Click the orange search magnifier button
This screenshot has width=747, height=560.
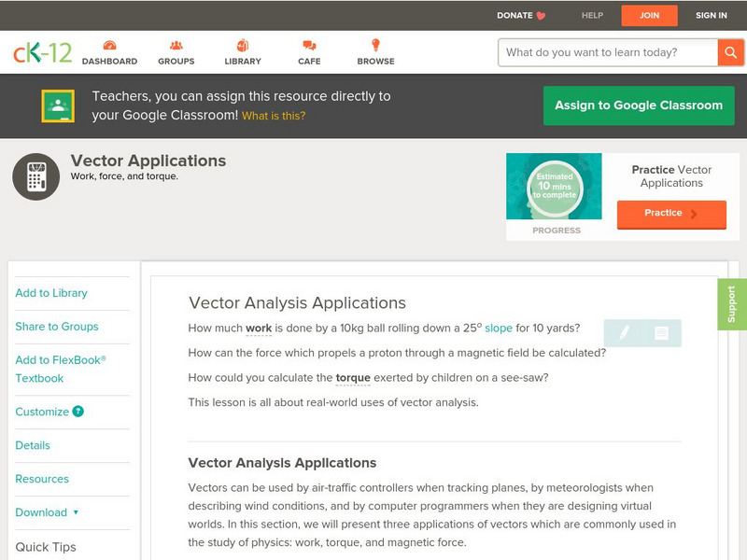pos(730,52)
